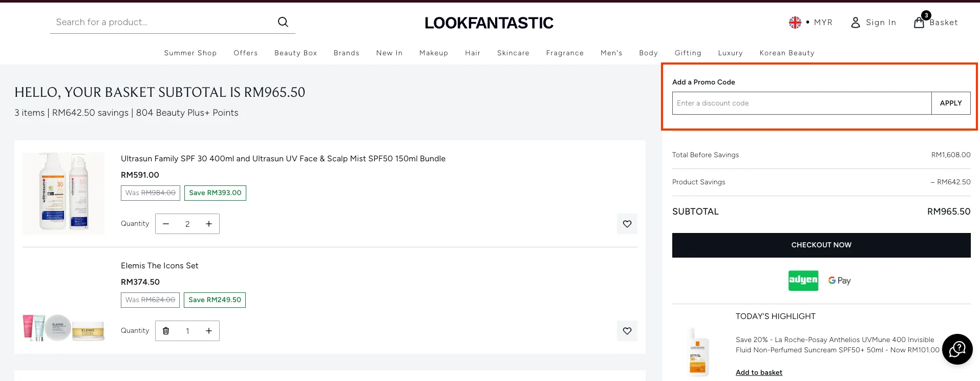This screenshot has width=980, height=381.
Task: Click the Sign In person icon
Action: coord(856,23)
